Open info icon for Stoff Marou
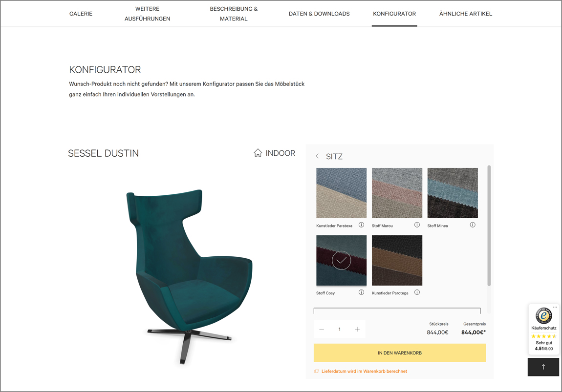The image size is (562, 392). click(417, 225)
